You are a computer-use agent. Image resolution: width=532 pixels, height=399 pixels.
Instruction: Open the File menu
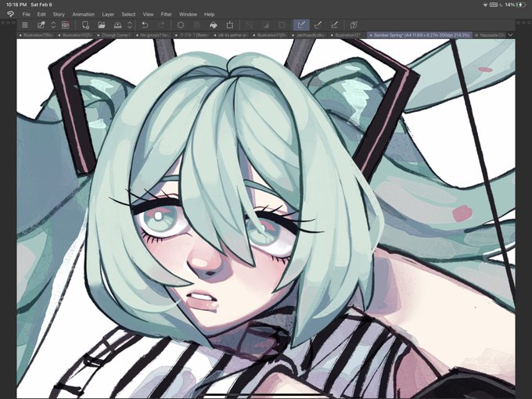26,14
